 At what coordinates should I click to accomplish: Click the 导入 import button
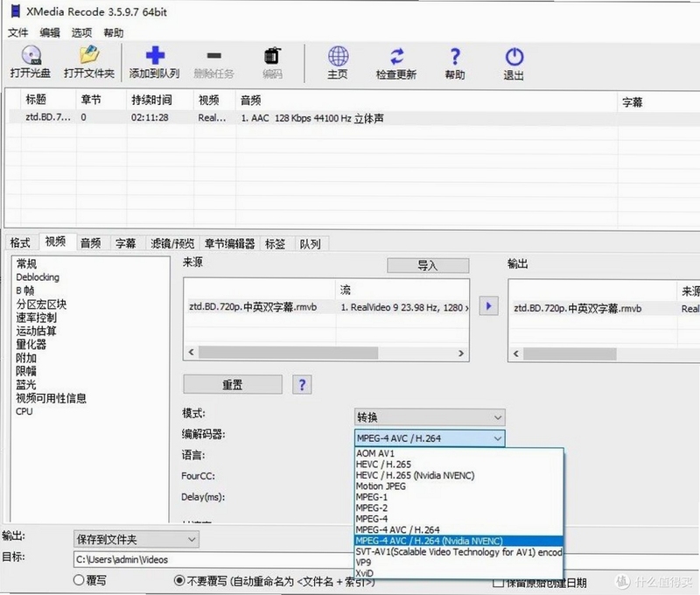point(428,265)
